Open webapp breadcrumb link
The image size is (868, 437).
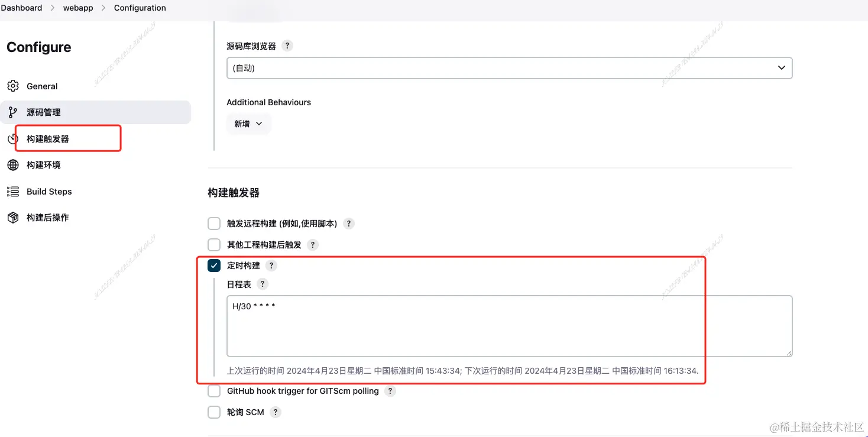[78, 8]
